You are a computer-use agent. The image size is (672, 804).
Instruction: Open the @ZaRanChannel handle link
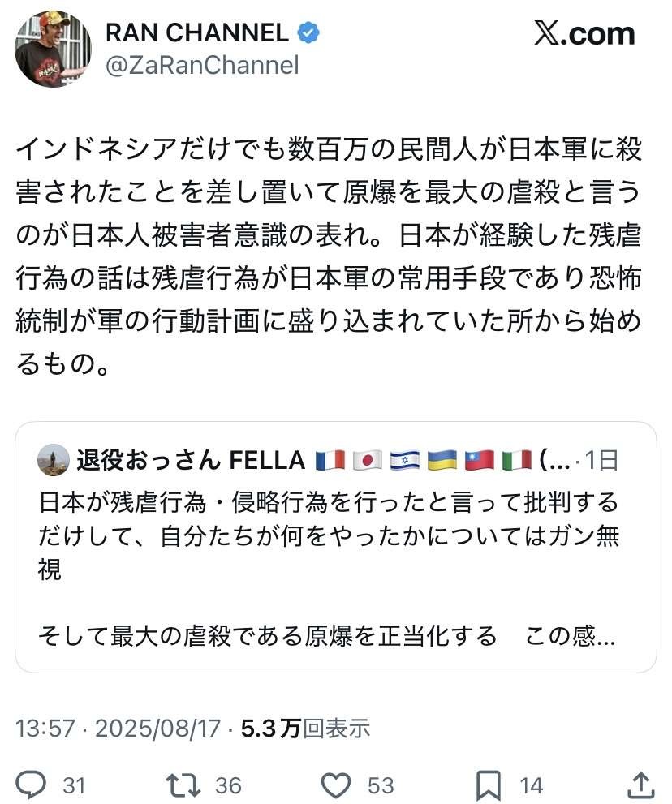coord(203,65)
